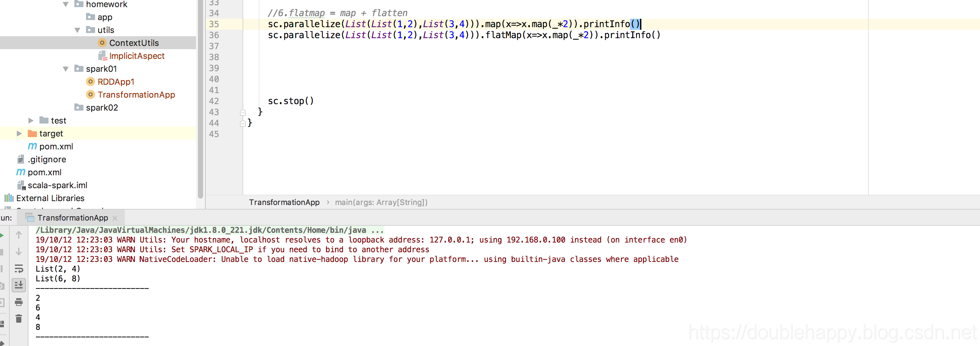The height and width of the screenshot is (346, 980).
Task: Click the homework package folder icon
Action: click(79, 4)
